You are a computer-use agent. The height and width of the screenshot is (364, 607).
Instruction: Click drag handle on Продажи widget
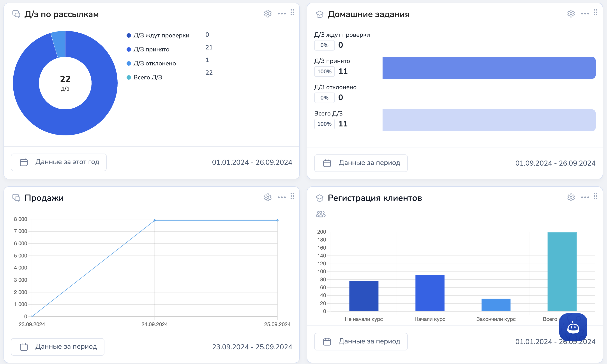coord(292,196)
